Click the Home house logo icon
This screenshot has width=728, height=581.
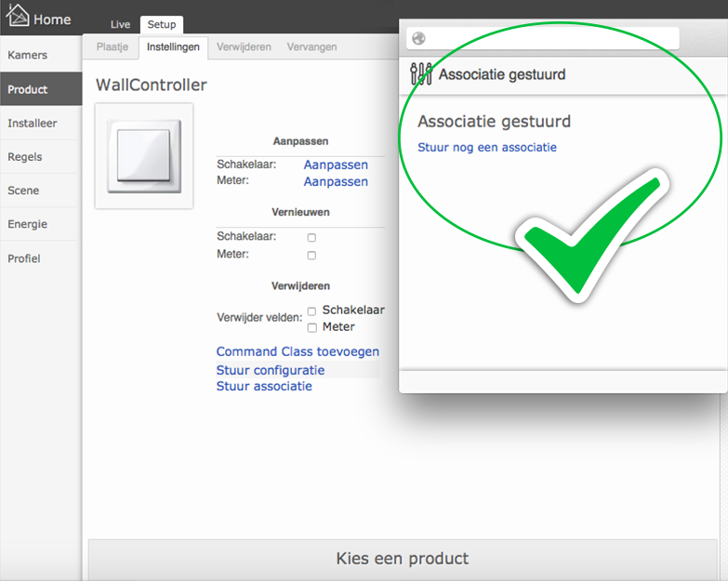(18, 15)
